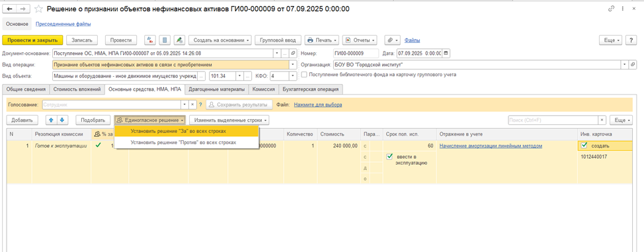Click the Номер field ГИ00-000009
This screenshot has width=644, height=252.
coord(355,54)
